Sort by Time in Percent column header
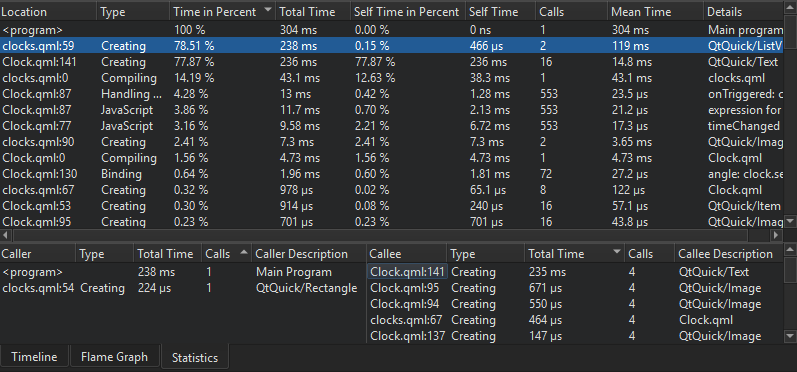This screenshot has height=372, width=797. pyautogui.click(x=223, y=12)
